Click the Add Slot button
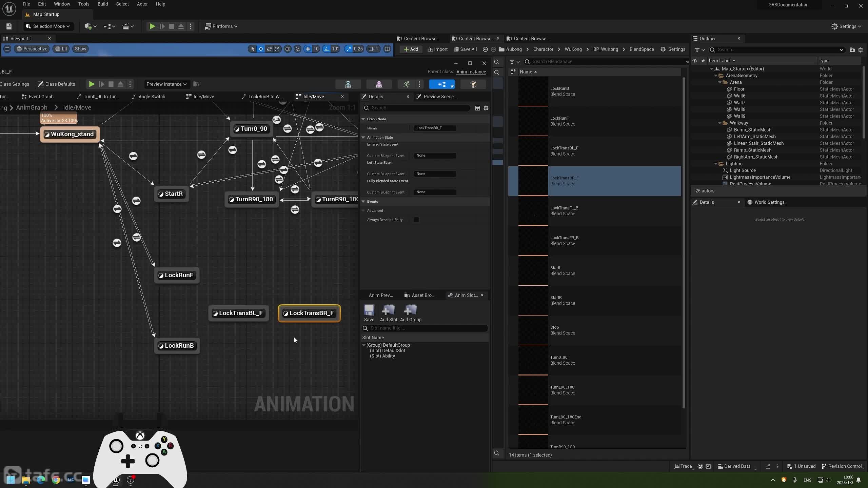 point(389,313)
